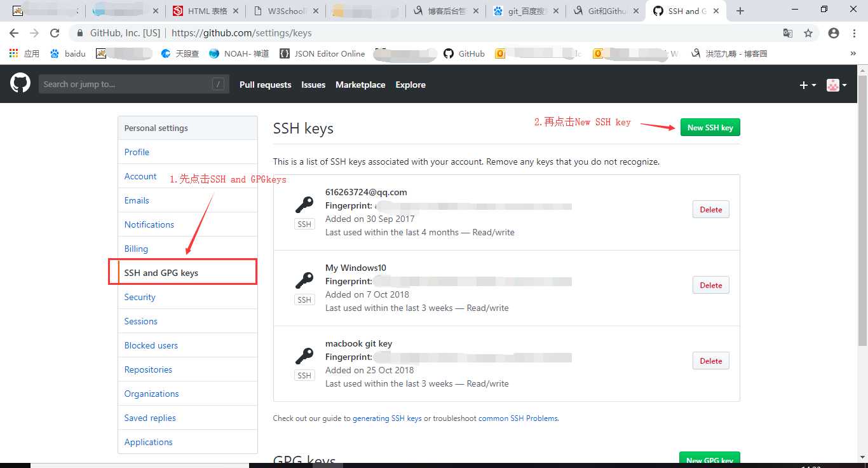The width and height of the screenshot is (868, 468).
Task: Delete the macbook git key
Action: [710, 361]
